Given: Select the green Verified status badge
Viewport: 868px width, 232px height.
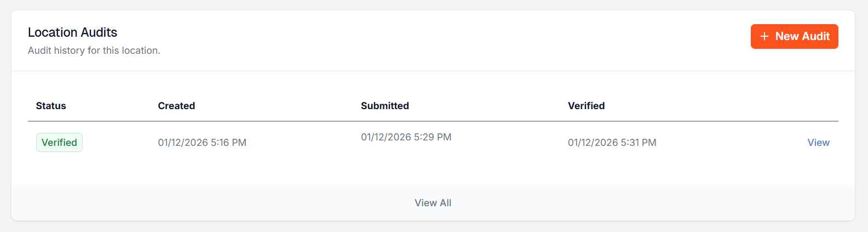Looking at the screenshot, I should click(59, 143).
